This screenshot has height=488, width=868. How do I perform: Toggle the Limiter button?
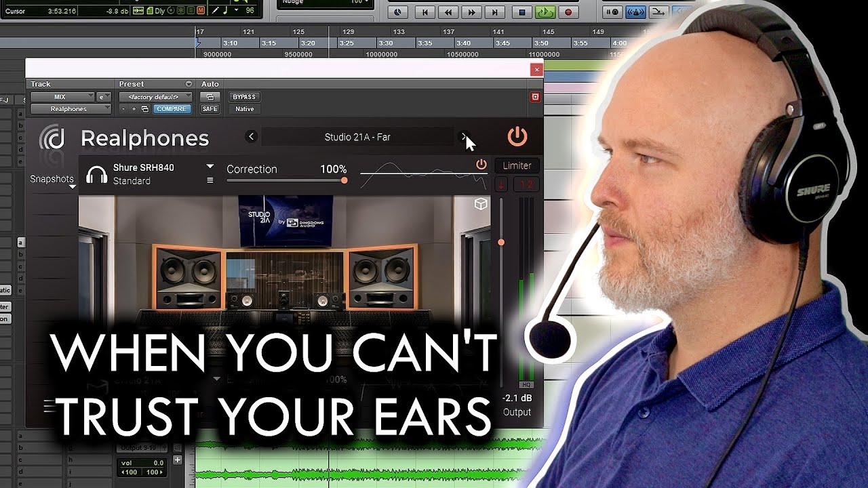pyautogui.click(x=517, y=165)
